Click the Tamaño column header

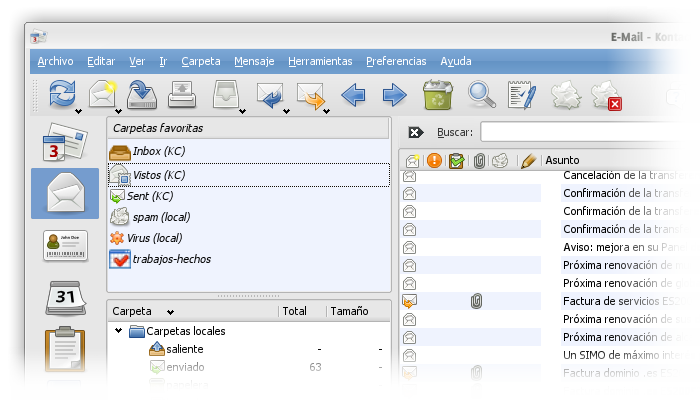click(x=349, y=311)
